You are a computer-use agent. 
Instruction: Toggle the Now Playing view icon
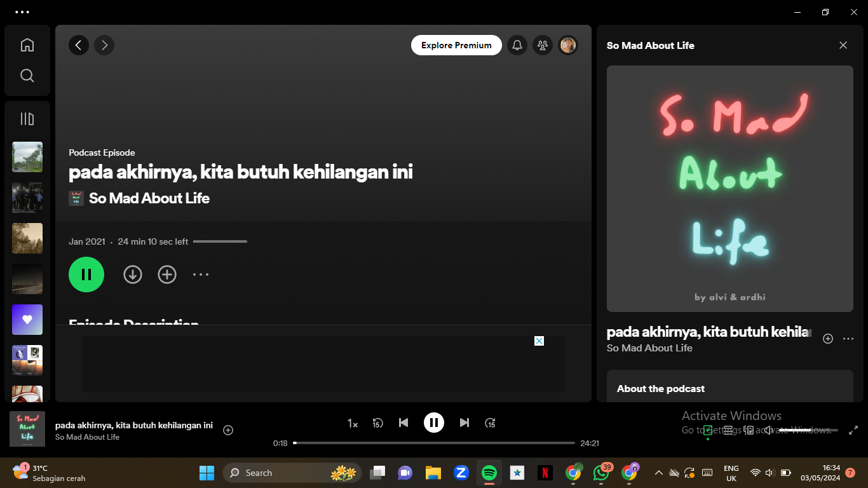tap(708, 430)
